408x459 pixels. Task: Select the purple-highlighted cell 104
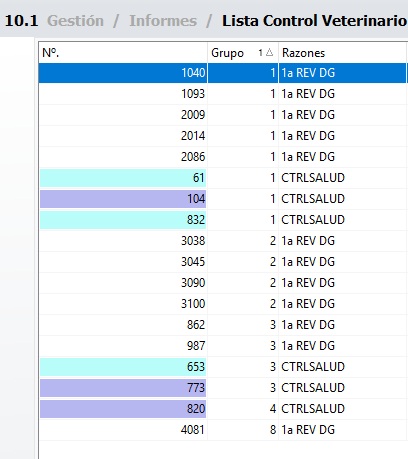123,199
